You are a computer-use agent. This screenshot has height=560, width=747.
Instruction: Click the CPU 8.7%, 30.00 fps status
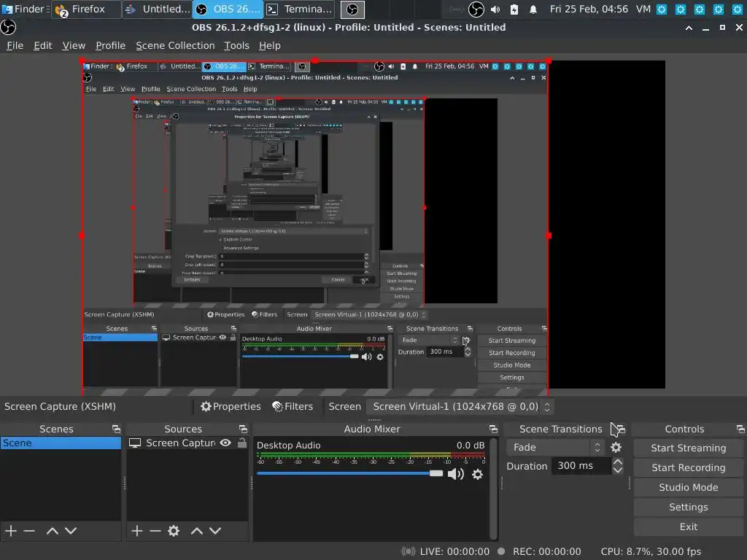(x=651, y=551)
